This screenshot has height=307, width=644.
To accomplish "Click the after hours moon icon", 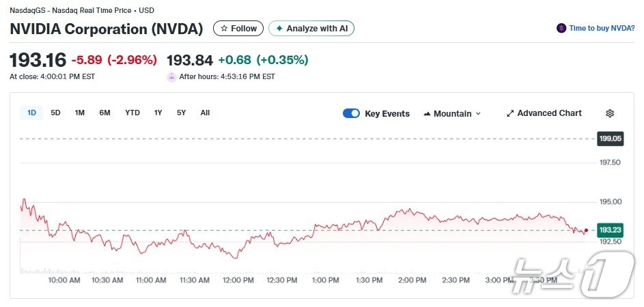I will pyautogui.click(x=171, y=76).
